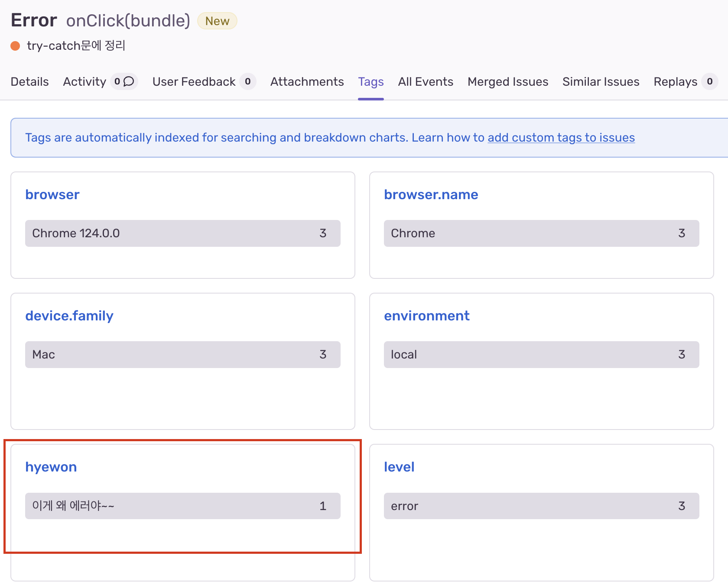Open the Details tab
This screenshot has width=728, height=588.
[29, 81]
